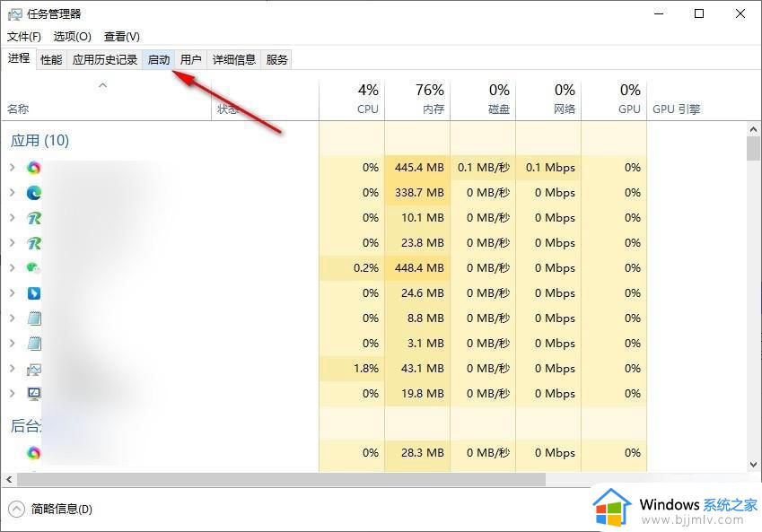Expand the app row with 24.6 MB memory
The height and width of the screenshot is (532, 762).
click(x=13, y=293)
